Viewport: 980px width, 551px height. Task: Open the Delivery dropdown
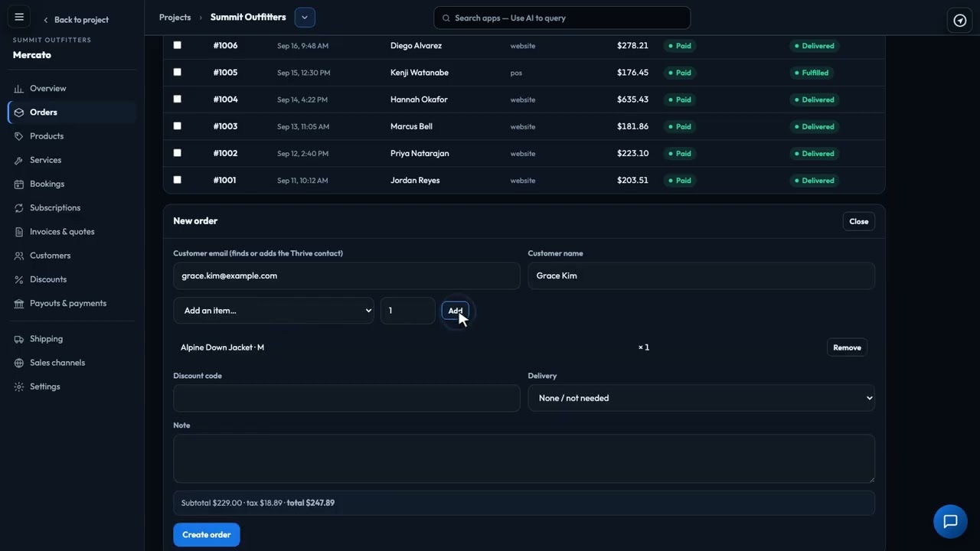701,398
